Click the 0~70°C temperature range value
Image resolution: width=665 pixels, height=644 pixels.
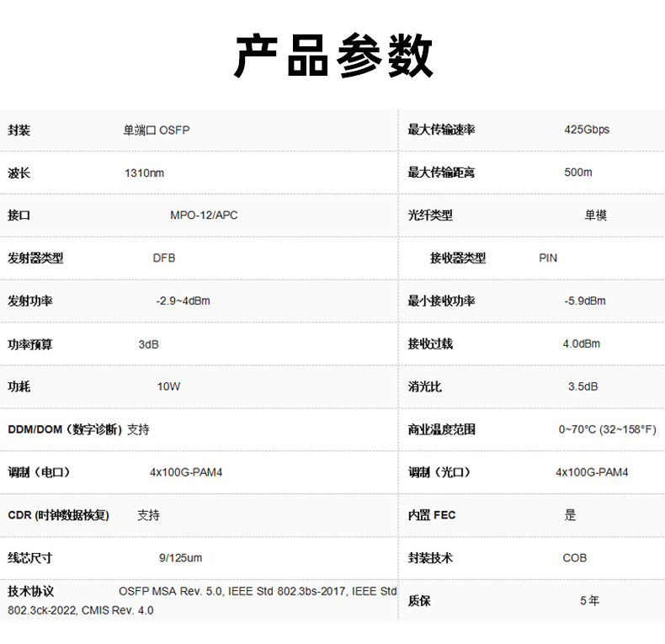607,429
